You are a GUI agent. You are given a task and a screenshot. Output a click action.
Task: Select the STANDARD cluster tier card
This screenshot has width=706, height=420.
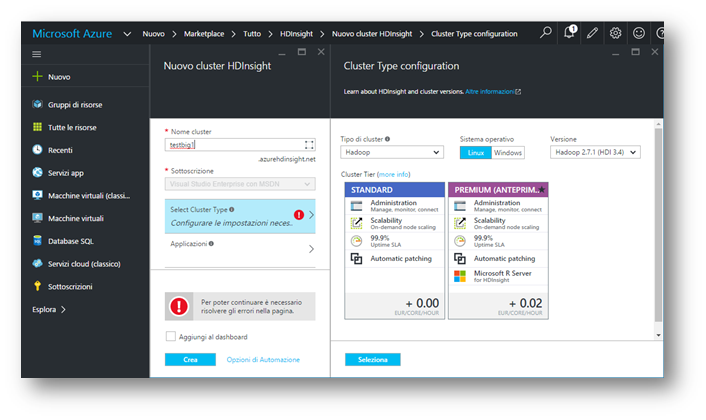click(394, 251)
